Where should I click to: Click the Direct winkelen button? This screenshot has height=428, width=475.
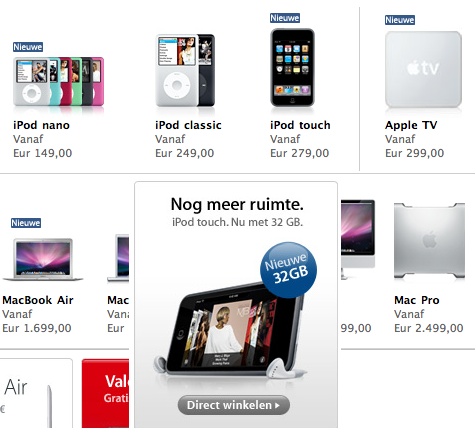[234, 405]
